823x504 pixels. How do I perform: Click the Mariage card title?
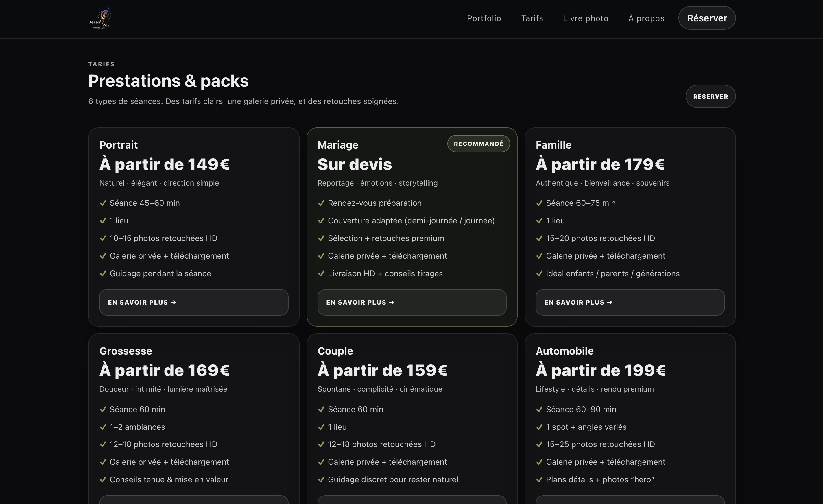click(338, 145)
